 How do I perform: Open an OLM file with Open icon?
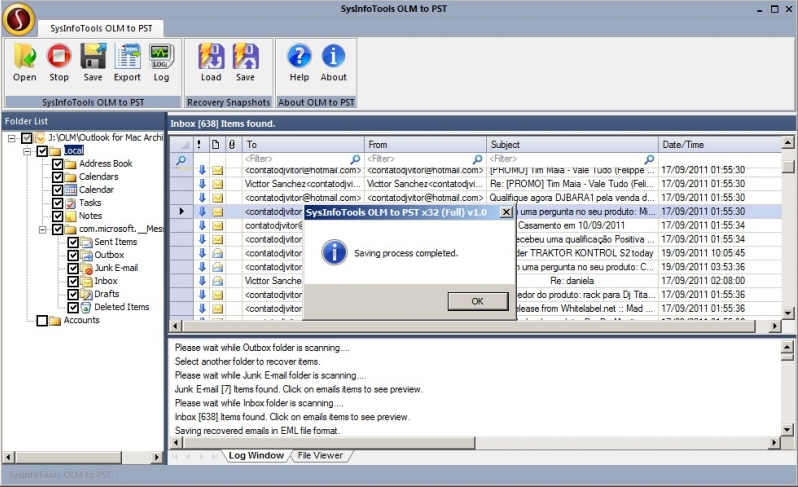coord(24,56)
